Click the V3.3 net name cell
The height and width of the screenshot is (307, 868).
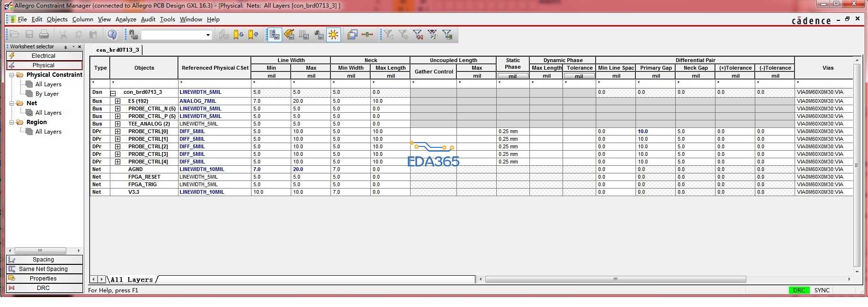134,192
